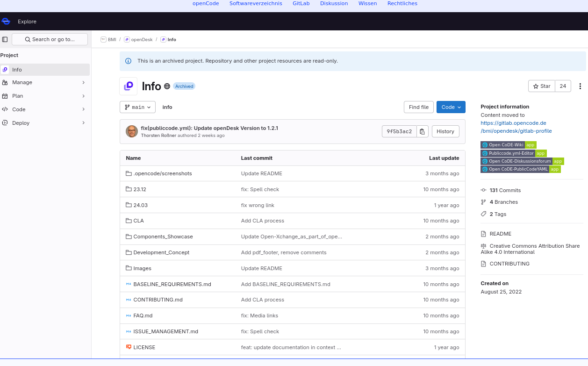Expand the Plan sidebar section
Image resolution: width=588 pixels, height=366 pixels.
click(84, 96)
